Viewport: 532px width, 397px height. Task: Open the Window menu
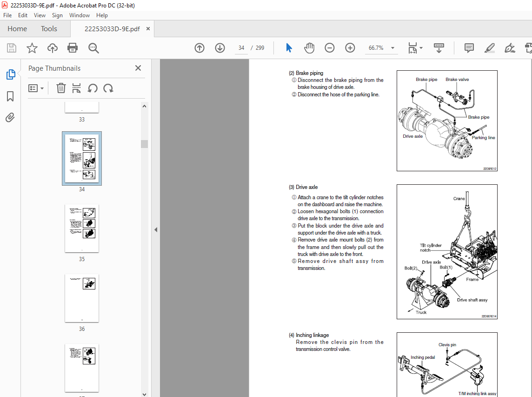(80, 15)
